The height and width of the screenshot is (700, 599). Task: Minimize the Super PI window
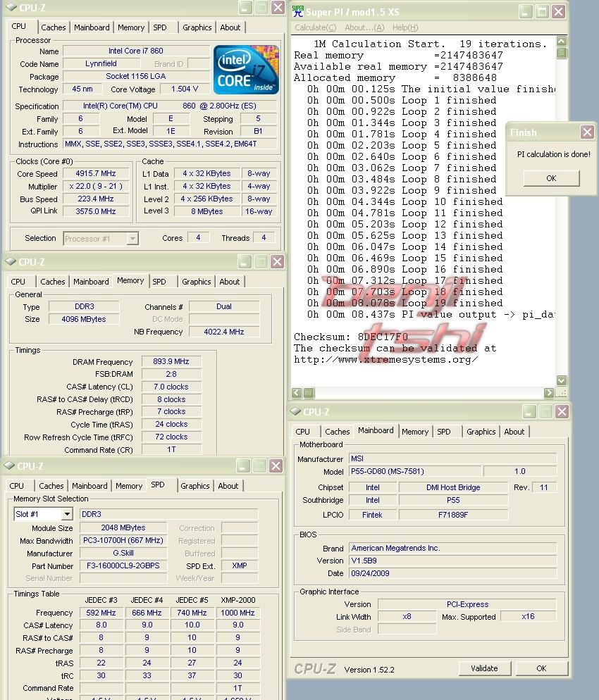point(526,11)
